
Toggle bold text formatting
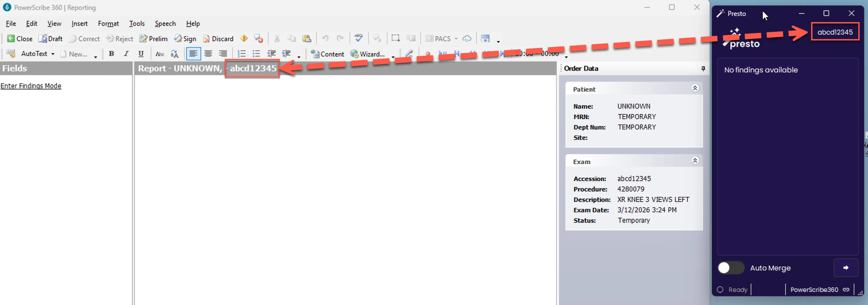click(111, 54)
